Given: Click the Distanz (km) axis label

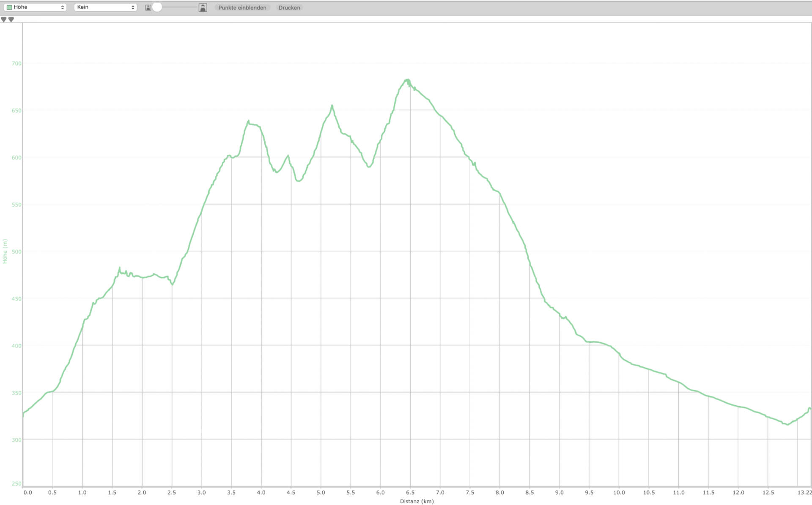Looking at the screenshot, I should 417,501.
